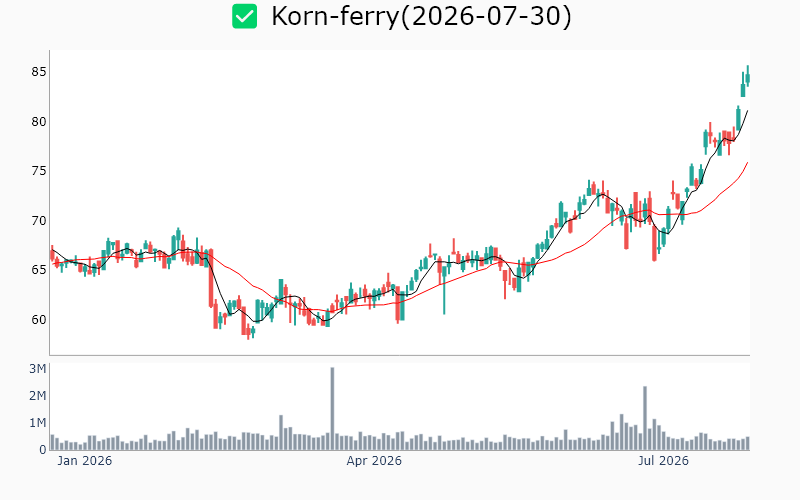
Task: Click the green checkmark icon beside the title
Action: [244, 16]
